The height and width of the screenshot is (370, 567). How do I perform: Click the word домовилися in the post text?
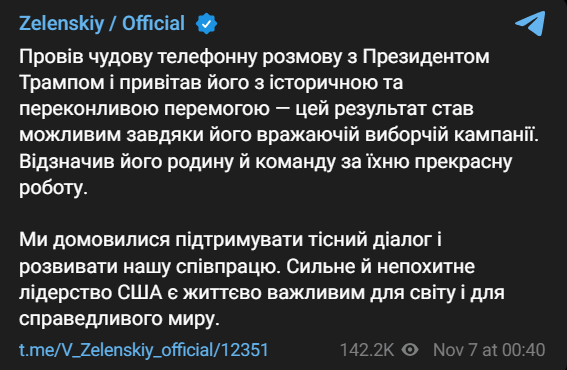click(x=111, y=240)
